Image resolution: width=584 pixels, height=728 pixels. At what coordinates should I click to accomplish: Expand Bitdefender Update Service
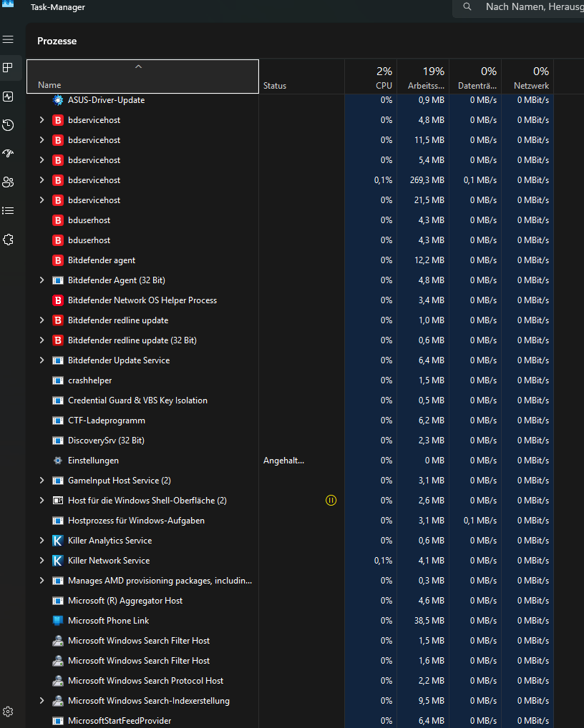[x=42, y=360]
